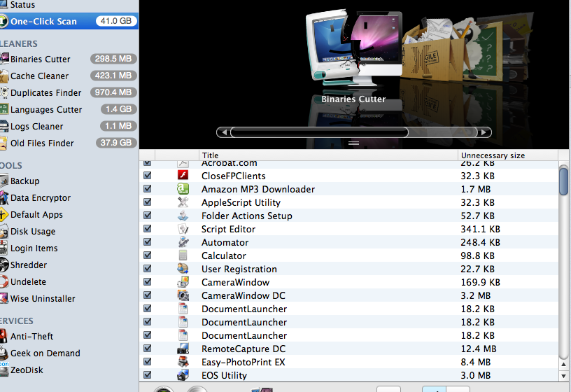
Task: Click the 37.9 GB Old Files badge
Action: (x=116, y=143)
